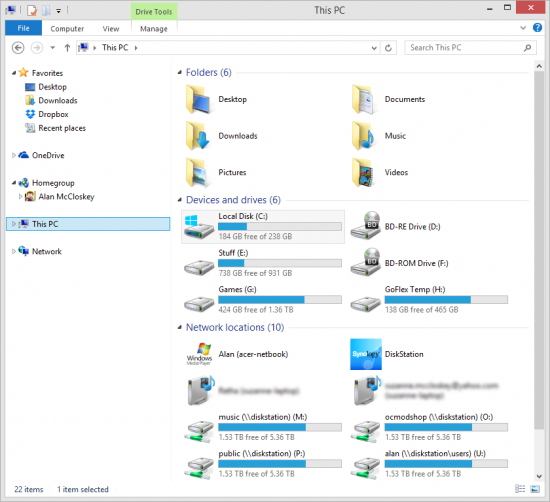This screenshot has height=502, width=550.
Task: Switch to large icons view in status bar
Action: (x=535, y=489)
